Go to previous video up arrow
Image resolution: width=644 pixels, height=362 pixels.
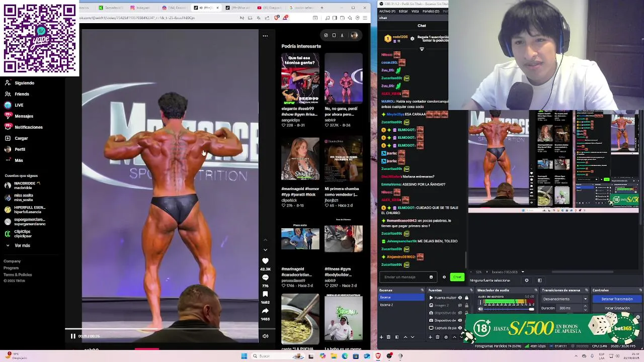pos(265,240)
